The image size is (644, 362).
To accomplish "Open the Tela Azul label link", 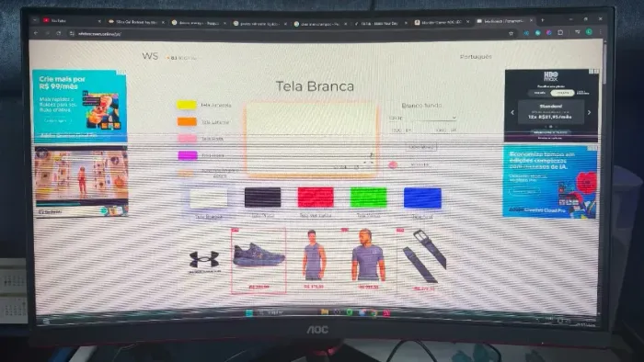I will 422,217.
